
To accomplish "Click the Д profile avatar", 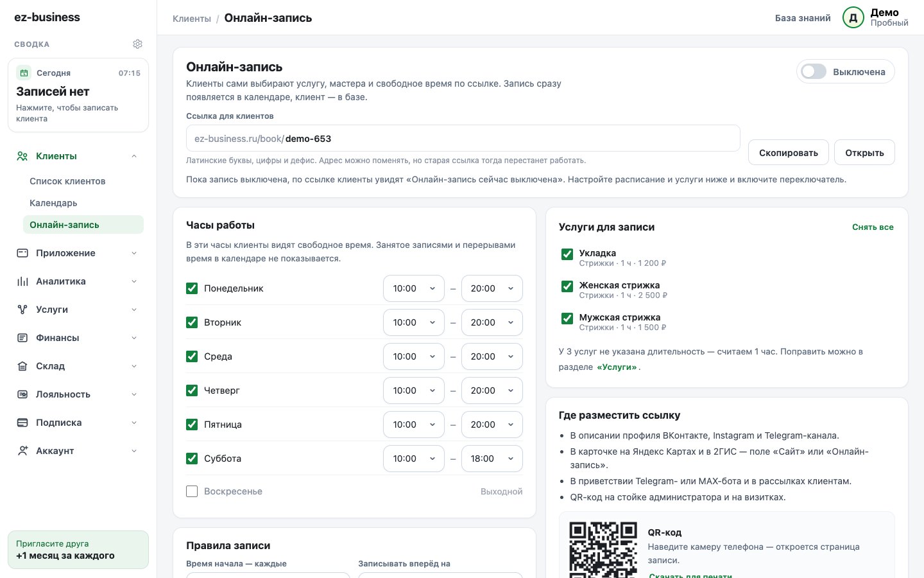I will (853, 18).
